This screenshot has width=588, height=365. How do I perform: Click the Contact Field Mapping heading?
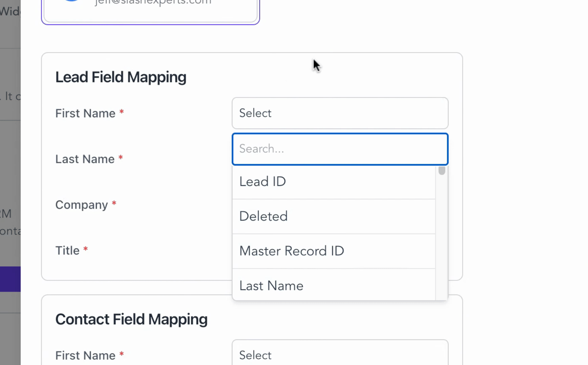pos(131,319)
